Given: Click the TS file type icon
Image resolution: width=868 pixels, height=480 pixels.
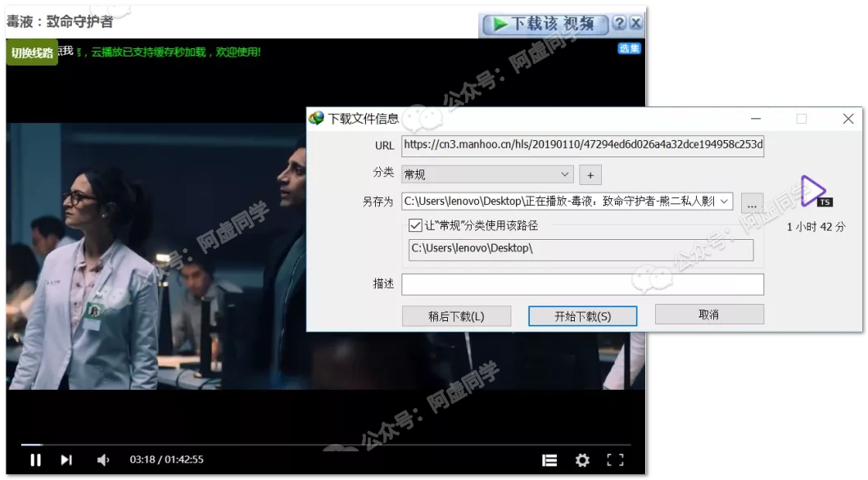Looking at the screenshot, I should pyautogui.click(x=816, y=191).
